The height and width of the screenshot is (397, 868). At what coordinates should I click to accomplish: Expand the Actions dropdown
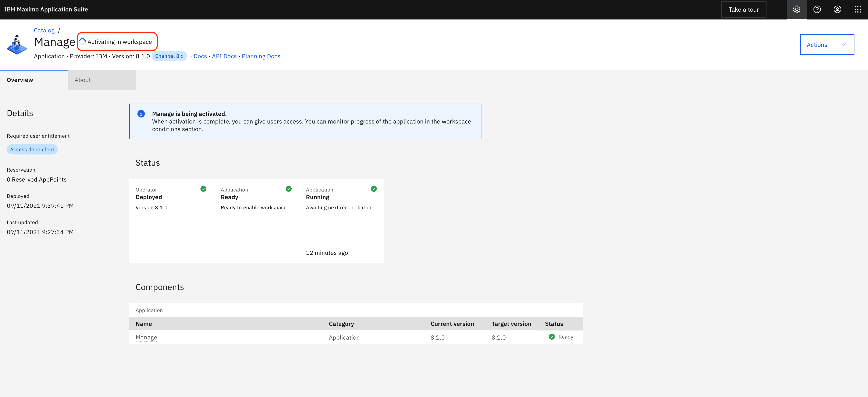(827, 44)
